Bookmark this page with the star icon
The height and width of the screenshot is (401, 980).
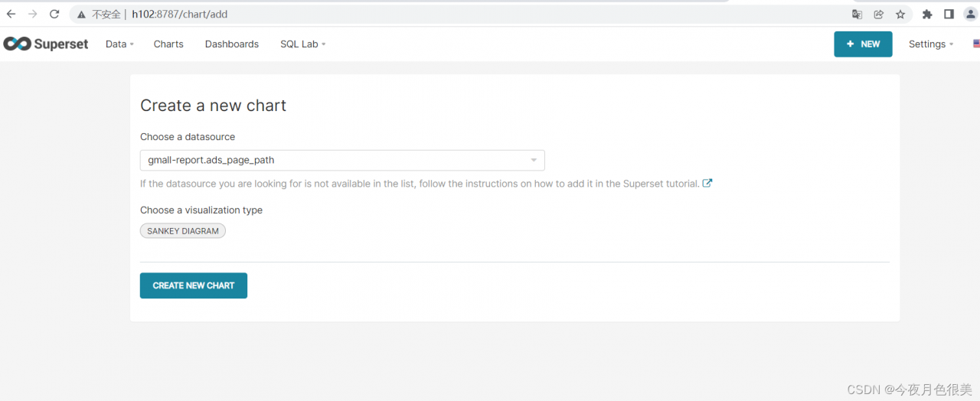pos(900,14)
